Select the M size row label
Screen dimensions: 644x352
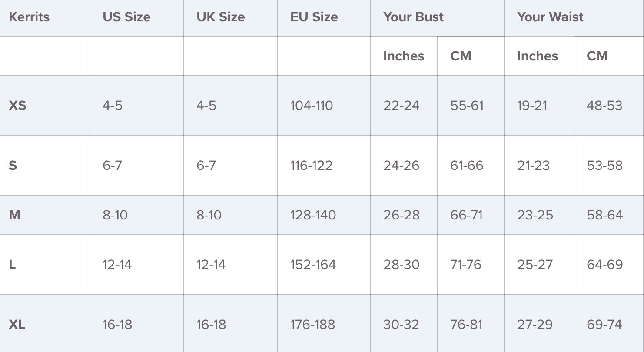14,215
